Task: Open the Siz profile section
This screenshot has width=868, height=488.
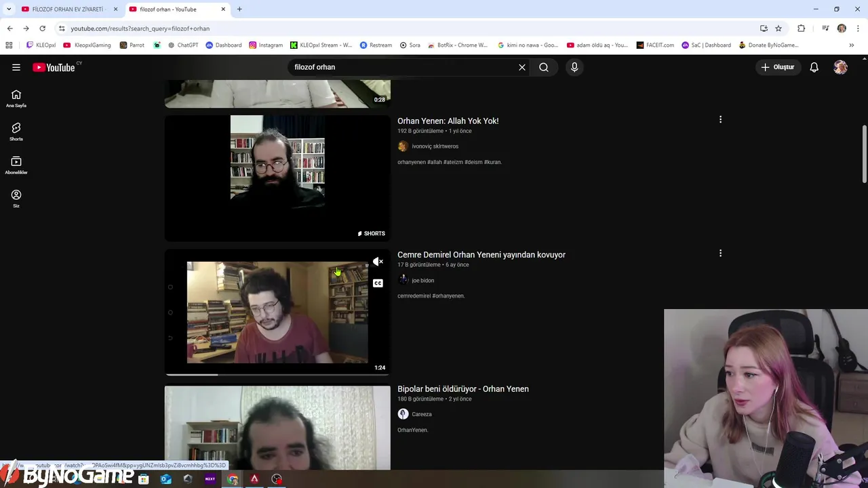Action: [16, 199]
